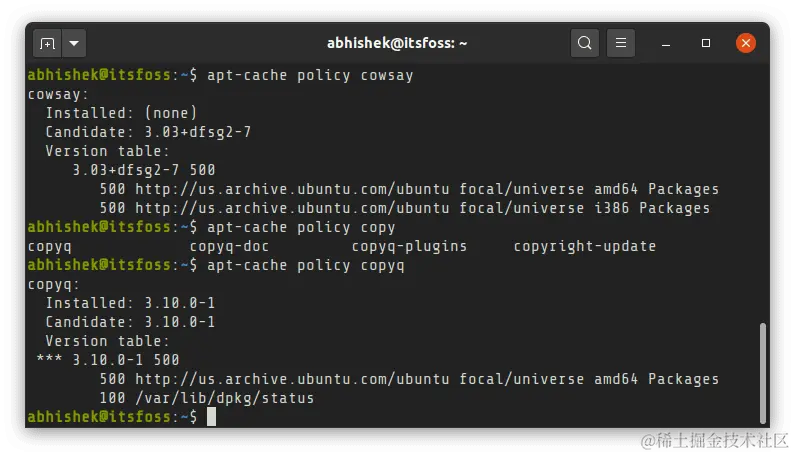Click the '*** 3.10.0-1 500' line
The image size is (795, 456).
(x=108, y=360)
